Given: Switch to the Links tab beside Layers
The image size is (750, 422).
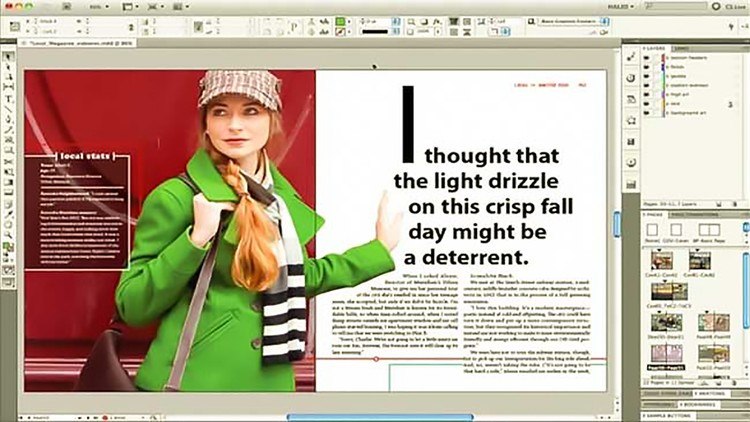Looking at the screenshot, I should 682,47.
